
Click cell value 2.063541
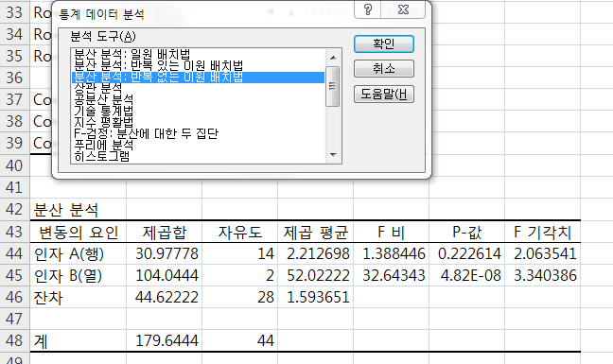pyautogui.click(x=543, y=254)
